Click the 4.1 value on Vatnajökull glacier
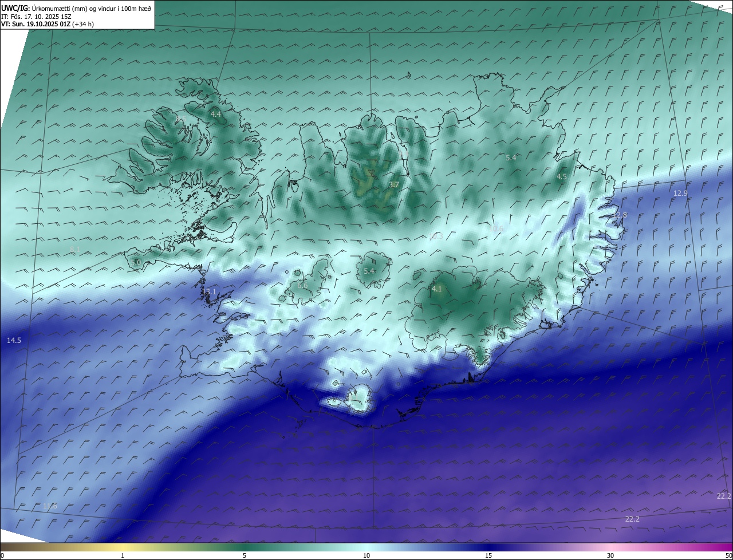The image size is (733, 560). (x=436, y=289)
